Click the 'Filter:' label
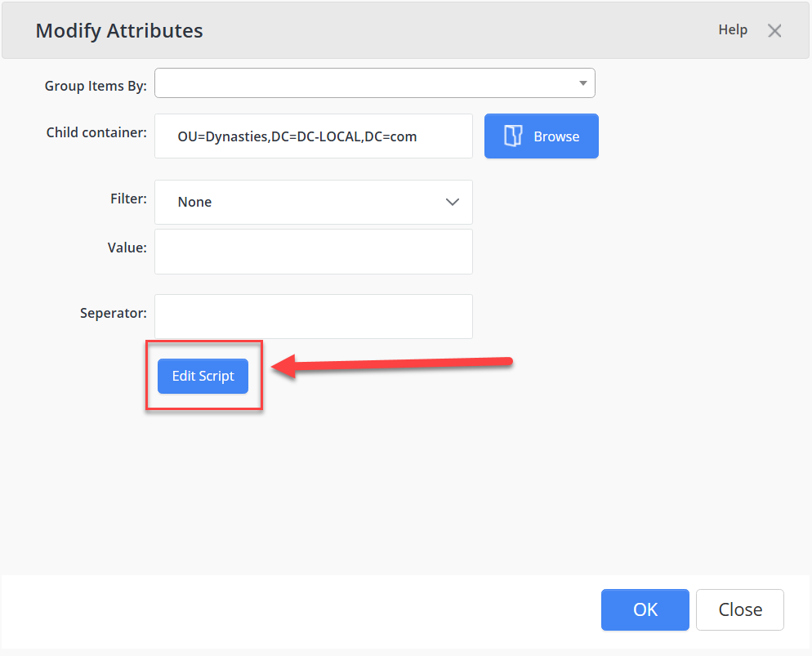 click(x=128, y=199)
